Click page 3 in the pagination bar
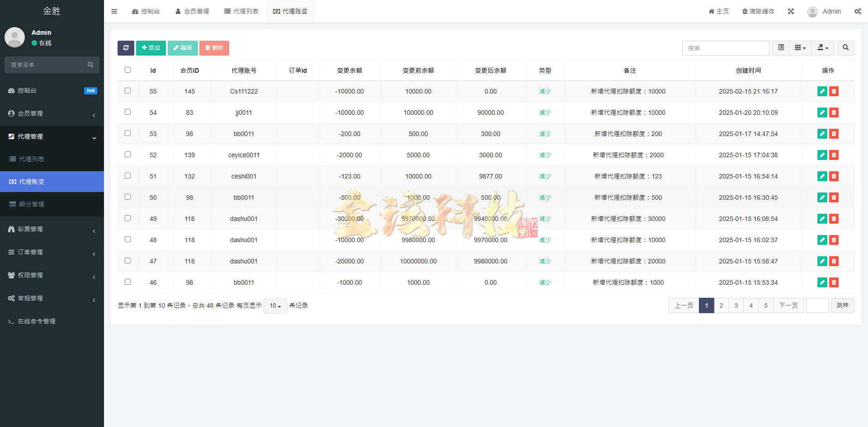The width and height of the screenshot is (868, 427). click(736, 305)
